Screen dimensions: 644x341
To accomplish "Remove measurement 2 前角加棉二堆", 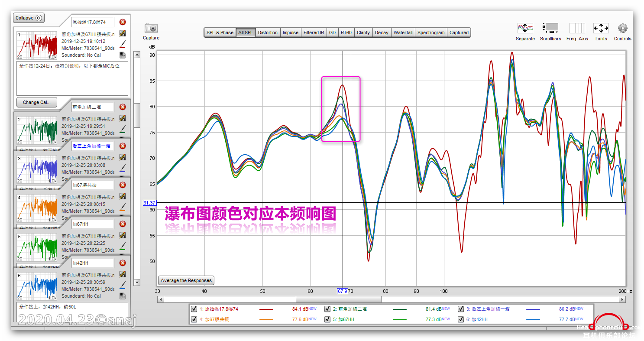I will [123, 107].
